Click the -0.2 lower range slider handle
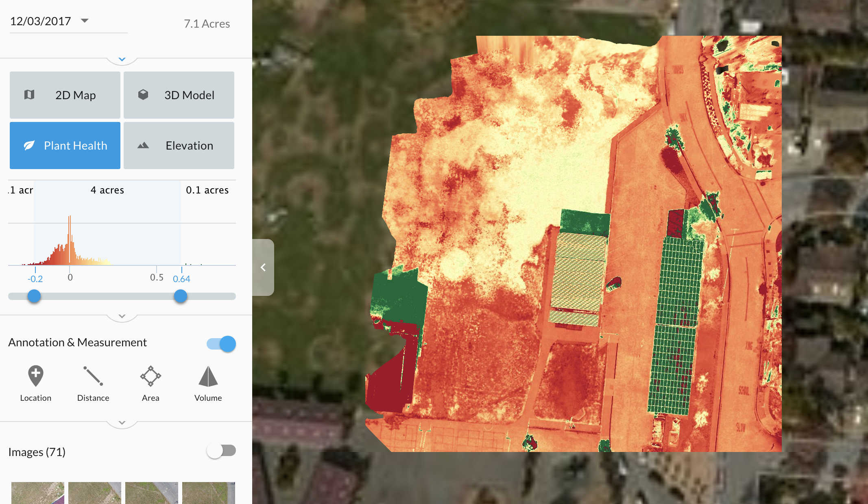 click(x=34, y=296)
